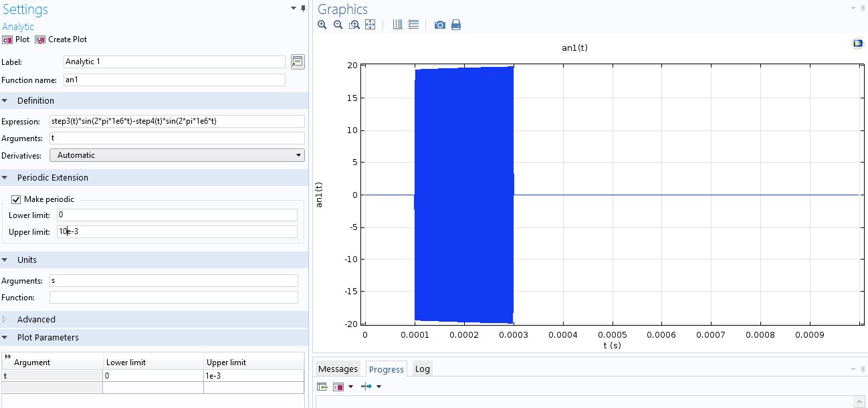This screenshot has width=868, height=408.
Task: Click the Create Plot button
Action: (61, 39)
